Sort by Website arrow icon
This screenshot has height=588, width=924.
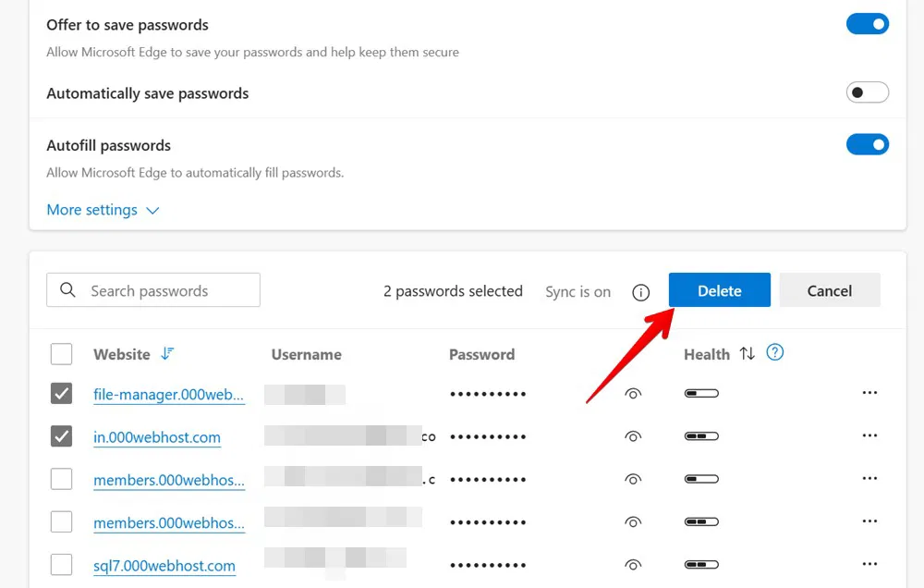click(167, 354)
